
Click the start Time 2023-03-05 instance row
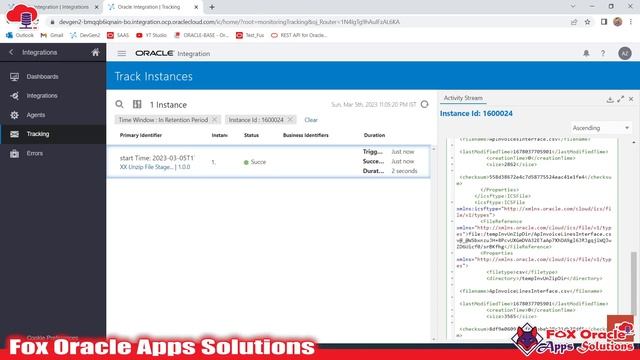[x=269, y=162]
